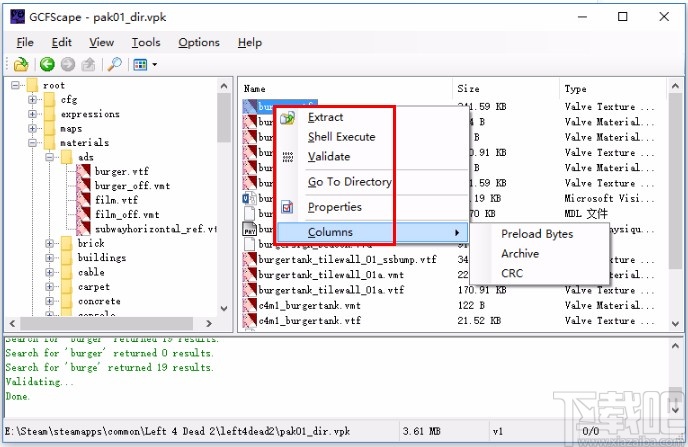This screenshot has width=688, height=447.
Task: Click the Up one level toolbar icon
Action: point(88,64)
